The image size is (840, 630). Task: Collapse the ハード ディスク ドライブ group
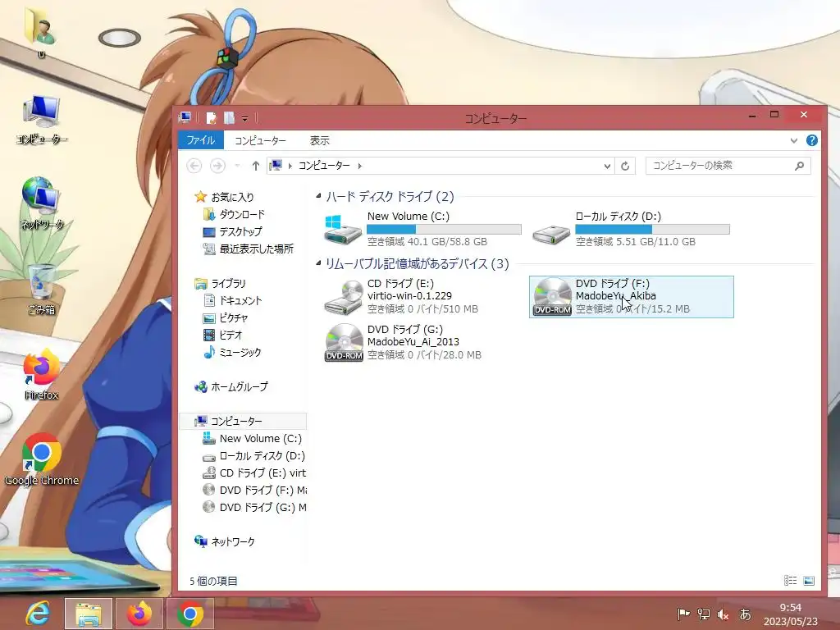318,196
